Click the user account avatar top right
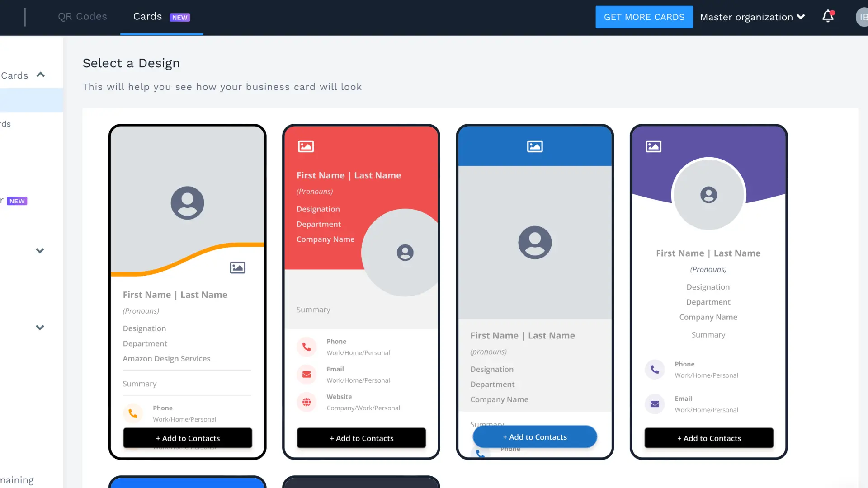The height and width of the screenshot is (488, 868). click(860, 17)
